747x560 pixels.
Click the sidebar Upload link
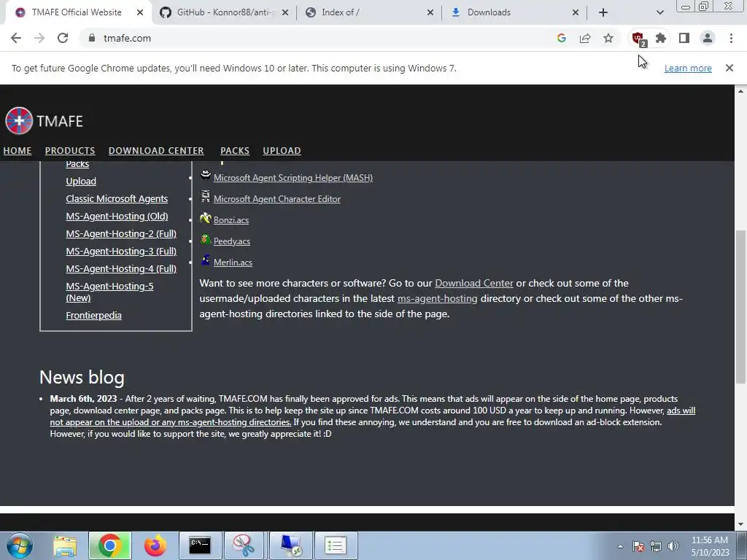tap(81, 182)
